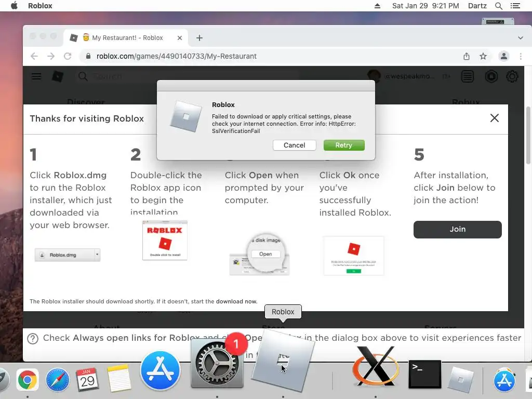Click the Join button

pos(457,229)
